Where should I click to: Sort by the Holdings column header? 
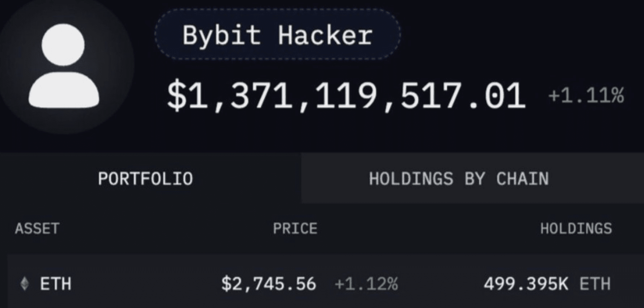point(576,228)
